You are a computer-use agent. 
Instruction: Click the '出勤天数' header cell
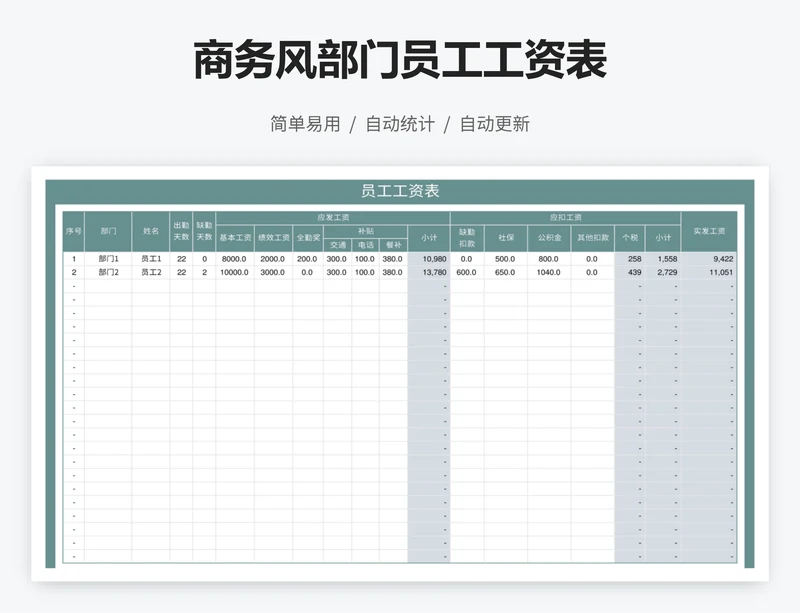point(181,231)
